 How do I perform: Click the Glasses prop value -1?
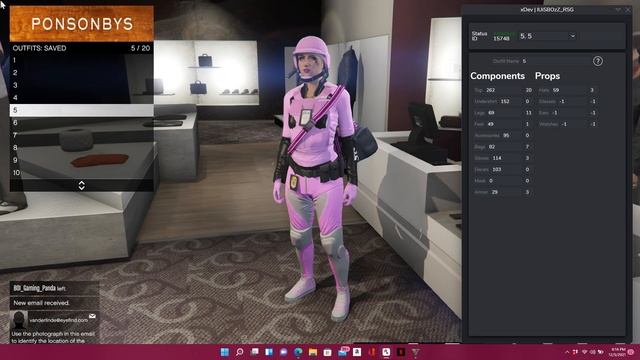562,101
